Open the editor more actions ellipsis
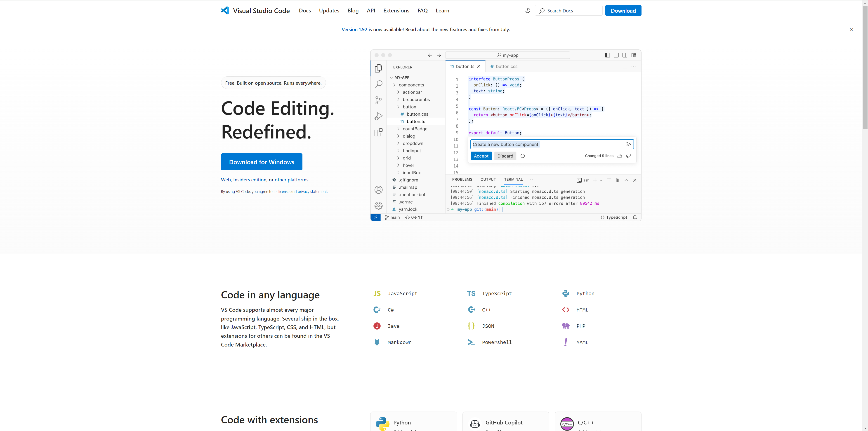Image resolution: width=868 pixels, height=431 pixels. pos(633,66)
